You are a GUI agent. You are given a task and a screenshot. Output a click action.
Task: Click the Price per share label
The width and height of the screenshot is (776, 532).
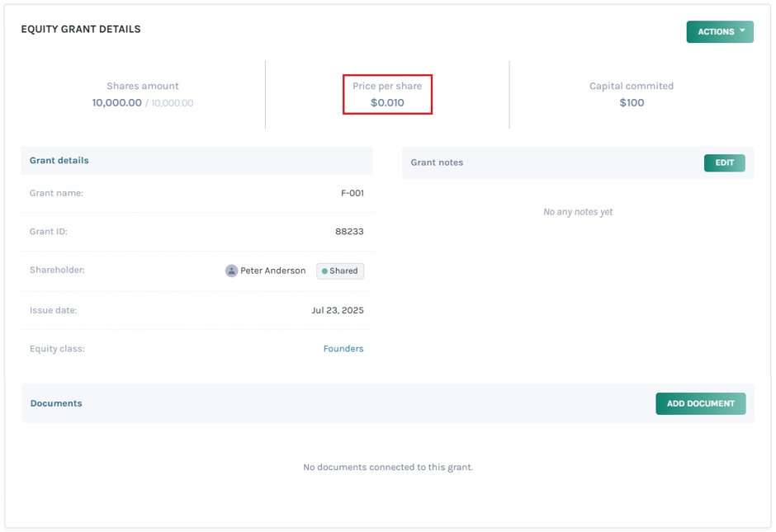387,86
